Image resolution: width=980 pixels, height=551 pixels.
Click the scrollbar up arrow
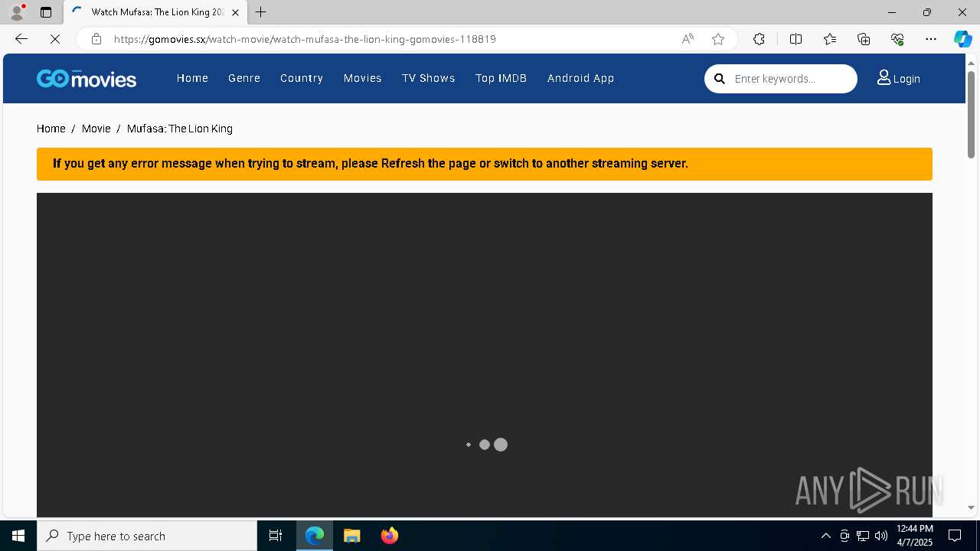(x=971, y=62)
